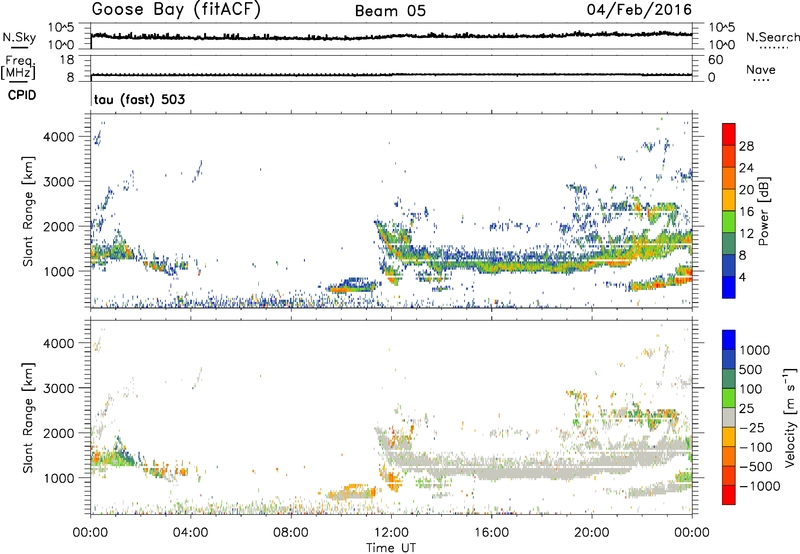Click the 'Slant Range [km]' label of power panel
800x554 pixels.
click(x=28, y=211)
